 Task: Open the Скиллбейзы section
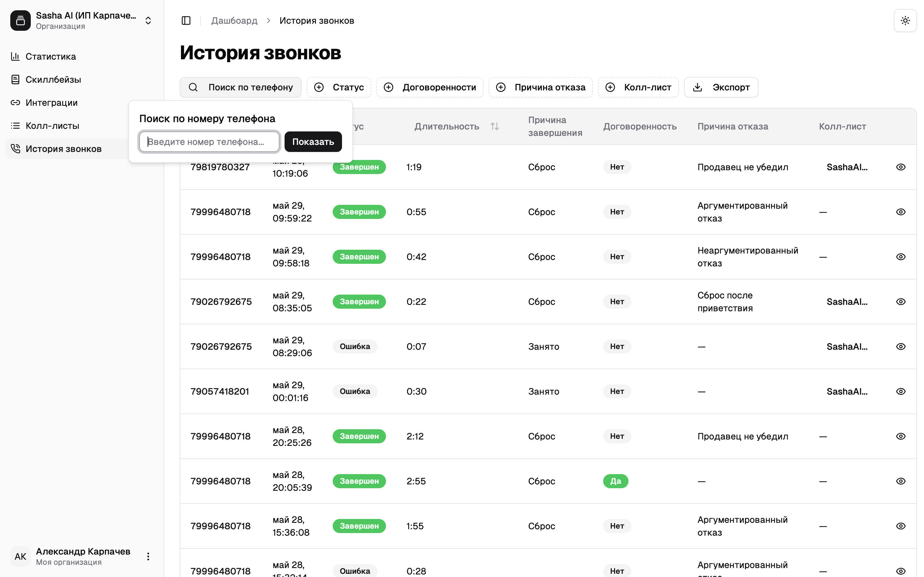tap(53, 79)
